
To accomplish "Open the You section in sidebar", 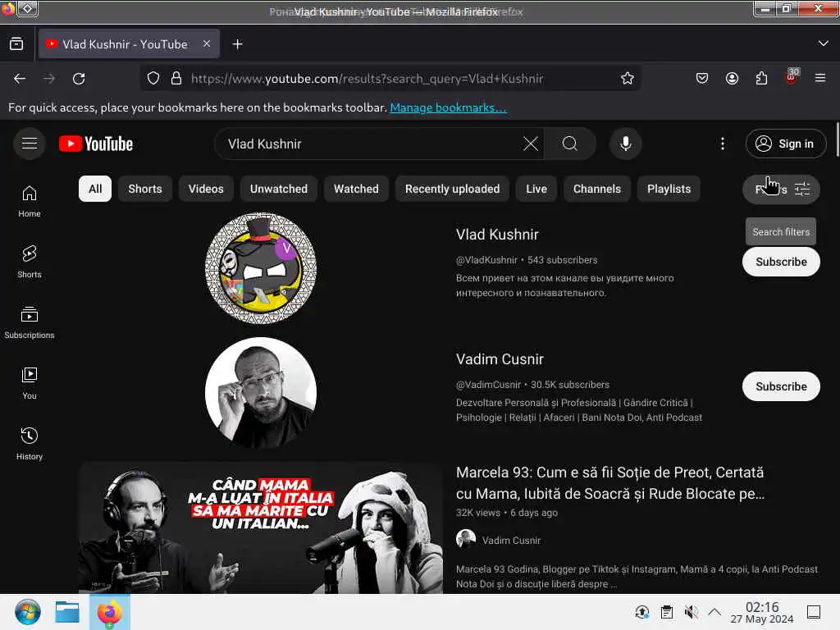I will pos(29,383).
